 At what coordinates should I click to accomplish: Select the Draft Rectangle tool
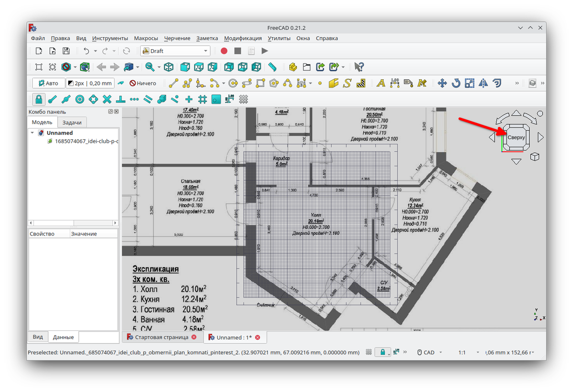pos(260,84)
